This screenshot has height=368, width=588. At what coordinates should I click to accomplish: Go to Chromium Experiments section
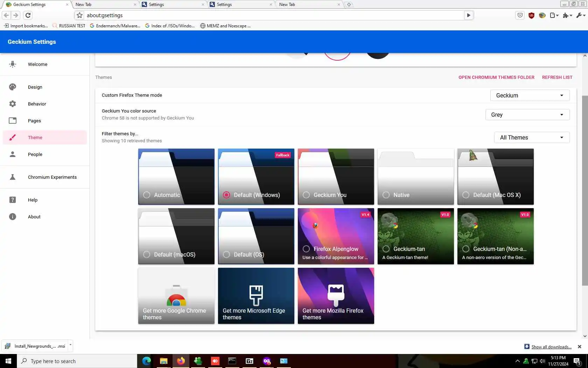point(45,177)
